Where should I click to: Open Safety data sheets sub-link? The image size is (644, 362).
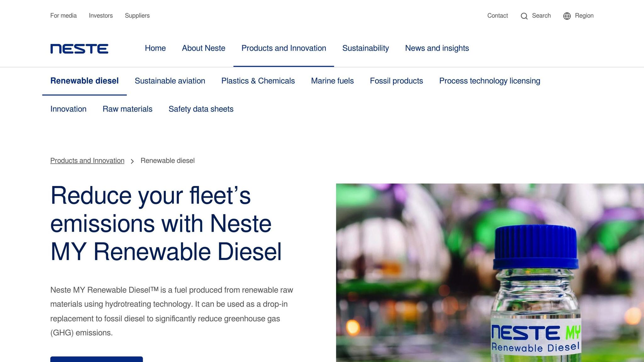tap(201, 109)
